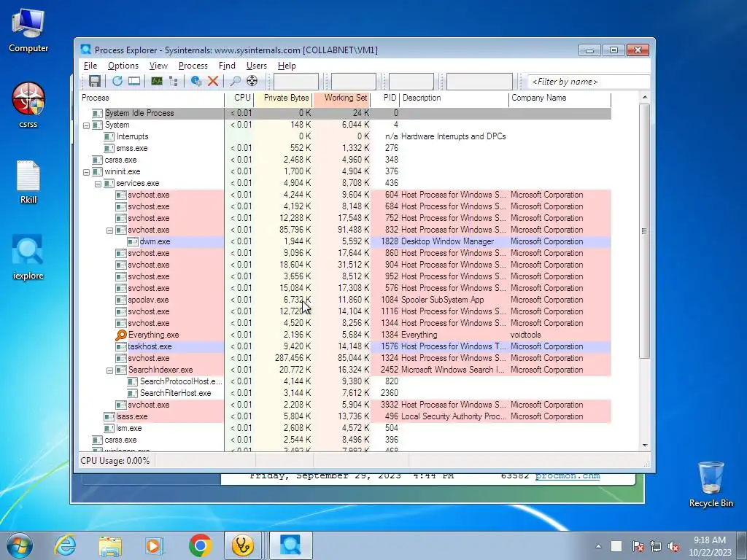Sort by PID column header
This screenshot has width=747, height=560.
click(385, 98)
